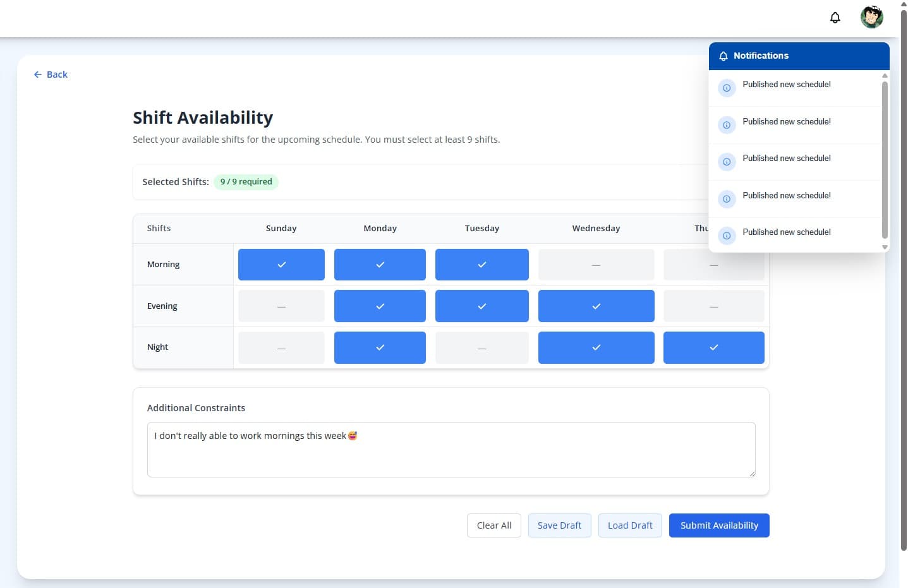Click the Additional Constraints heading
The height and width of the screenshot is (588, 908).
coord(196,408)
